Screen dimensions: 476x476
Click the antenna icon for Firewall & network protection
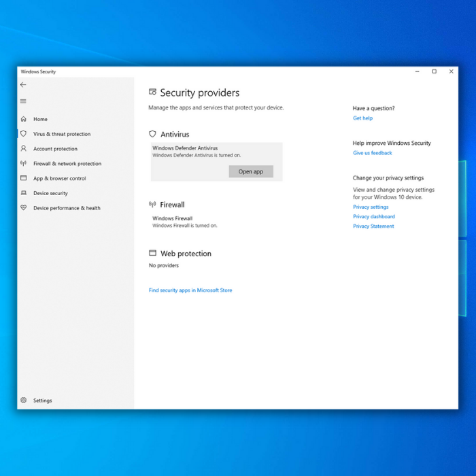point(23,163)
